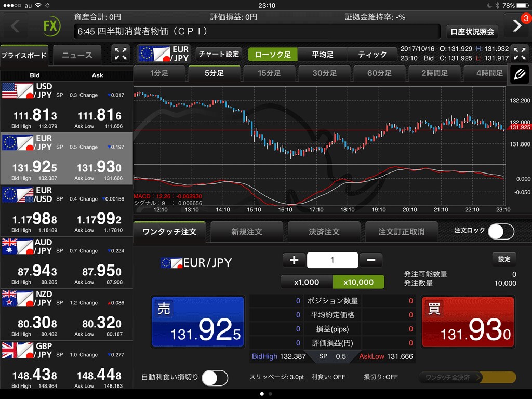The height and width of the screenshot is (399, 532).
Task: Open チャート設定 chart settings
Action: (x=219, y=54)
